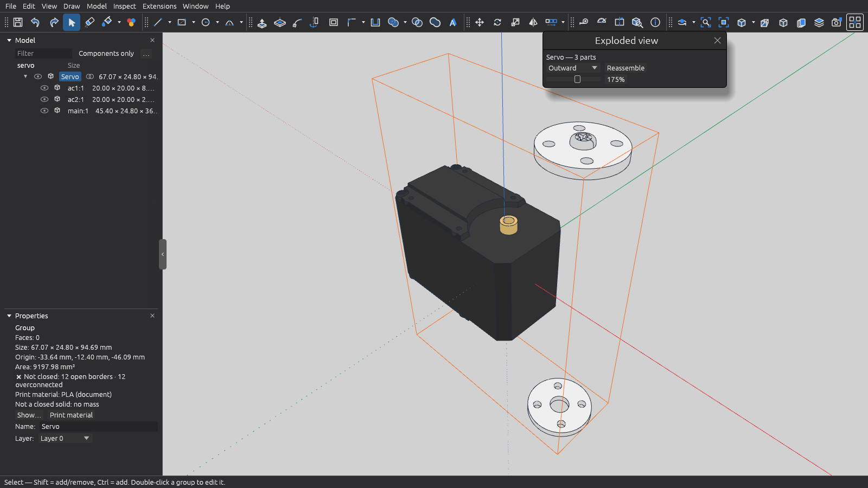The height and width of the screenshot is (488, 868).
Task: Activate the Scale tool
Action: (x=515, y=22)
